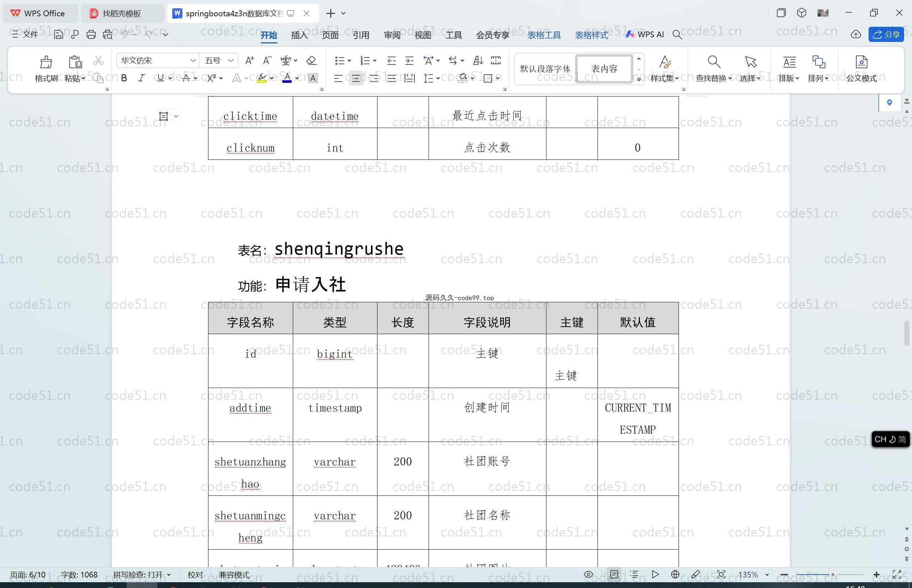
Task: Open the Insert (插入) tab
Action: [299, 35]
